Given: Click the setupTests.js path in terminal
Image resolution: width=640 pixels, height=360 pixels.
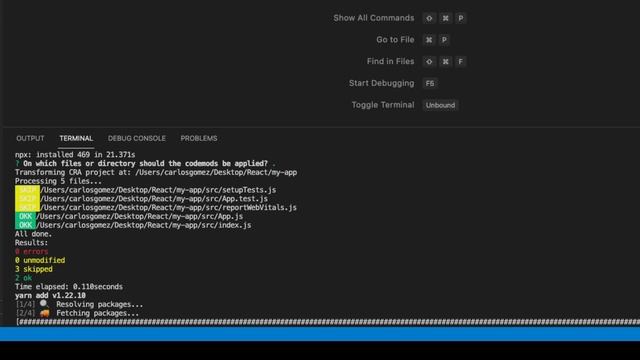Looking at the screenshot, I should point(158,190).
